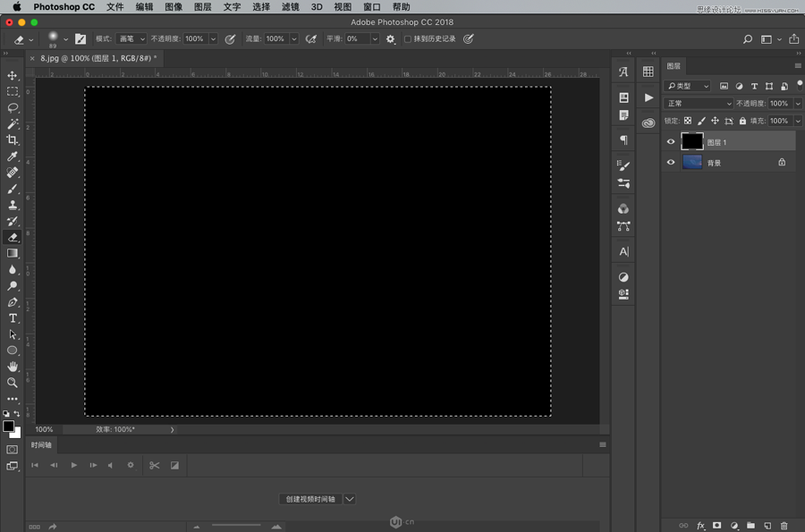
Task: Split clip with timeline scissors icon
Action: pyautogui.click(x=154, y=465)
